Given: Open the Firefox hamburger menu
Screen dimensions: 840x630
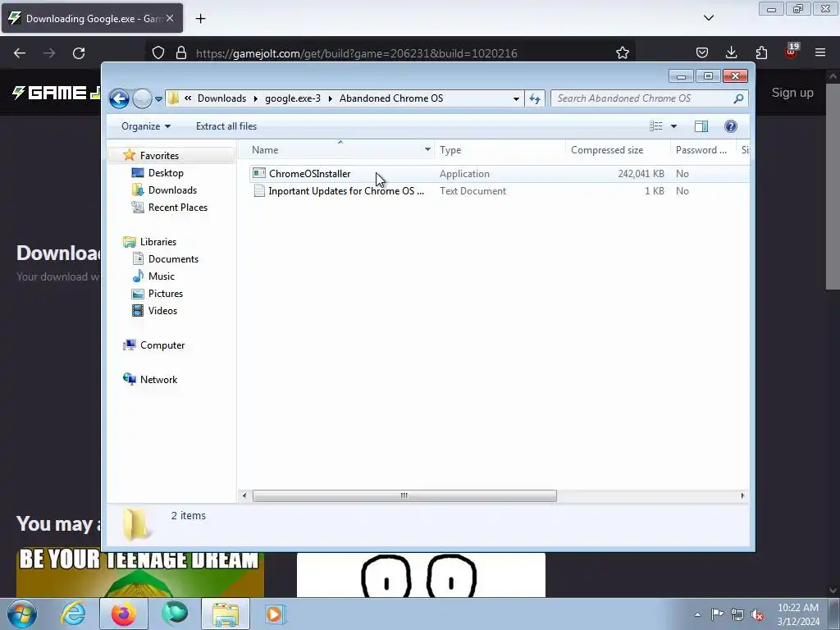Looking at the screenshot, I should click(820, 52).
